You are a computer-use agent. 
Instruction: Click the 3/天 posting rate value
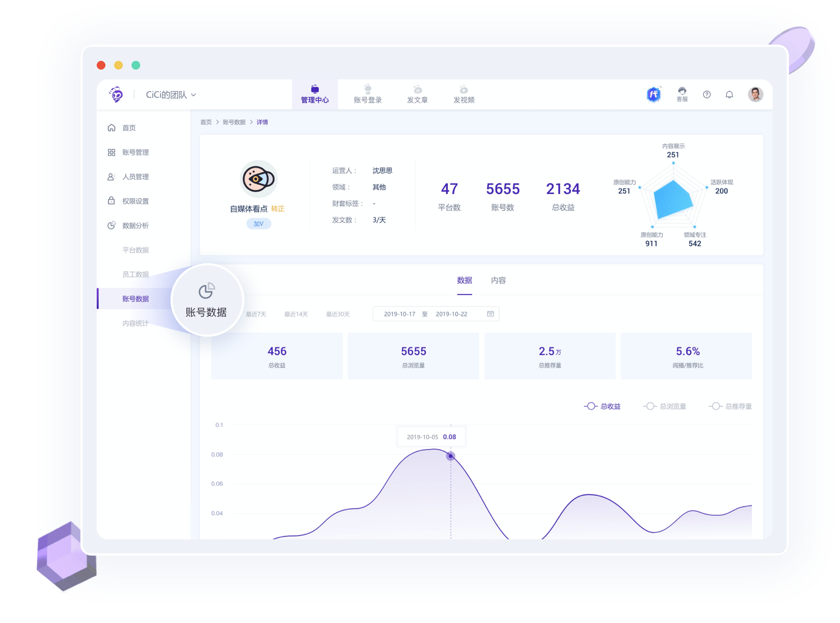(x=379, y=220)
